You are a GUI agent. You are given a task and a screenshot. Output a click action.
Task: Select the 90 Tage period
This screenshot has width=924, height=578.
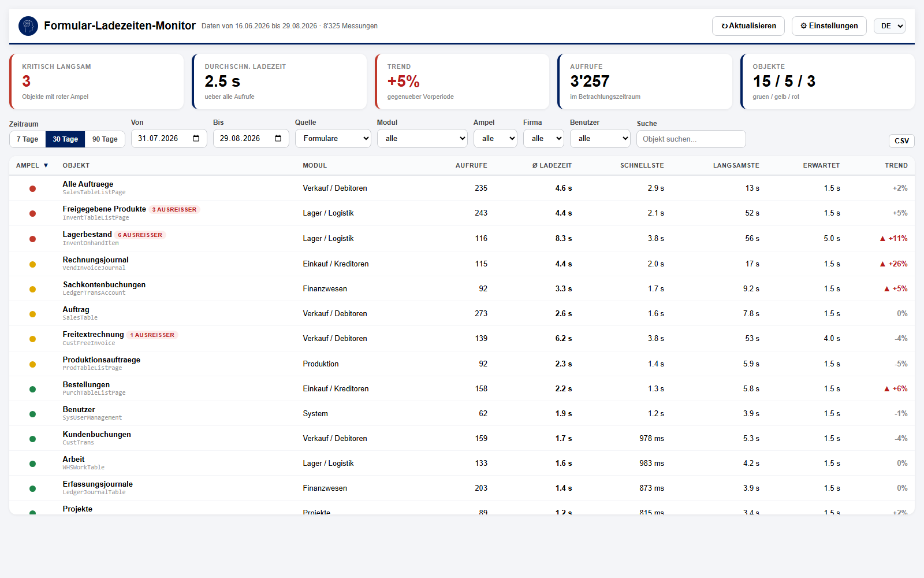point(105,139)
